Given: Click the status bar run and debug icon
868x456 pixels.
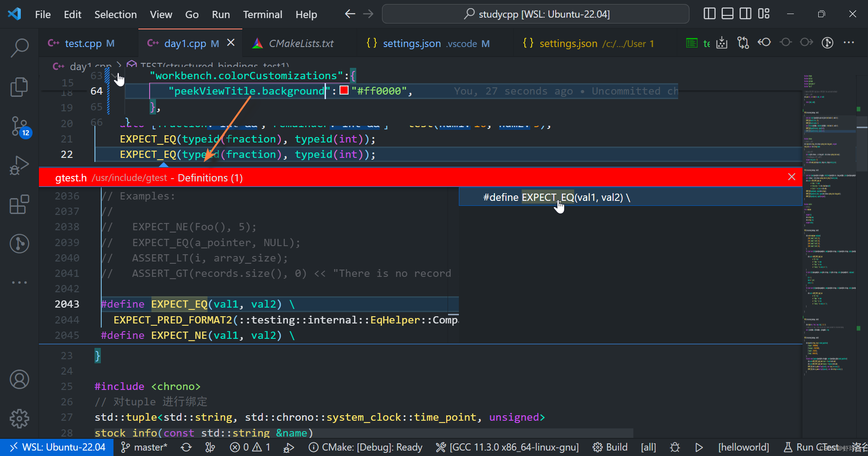Looking at the screenshot, I should (x=289, y=447).
